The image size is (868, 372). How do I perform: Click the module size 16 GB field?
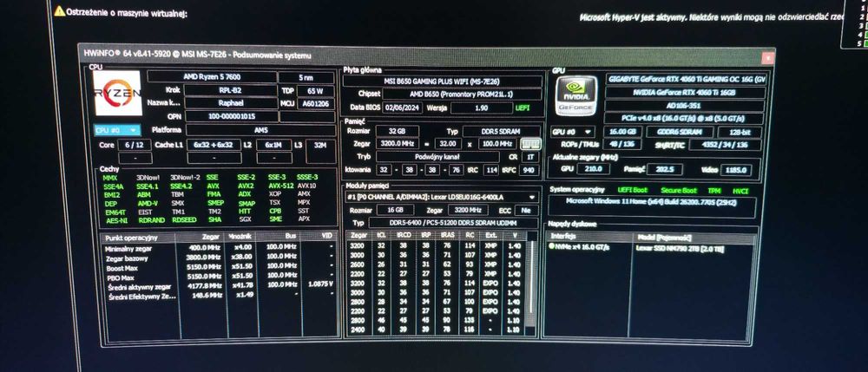395,210
